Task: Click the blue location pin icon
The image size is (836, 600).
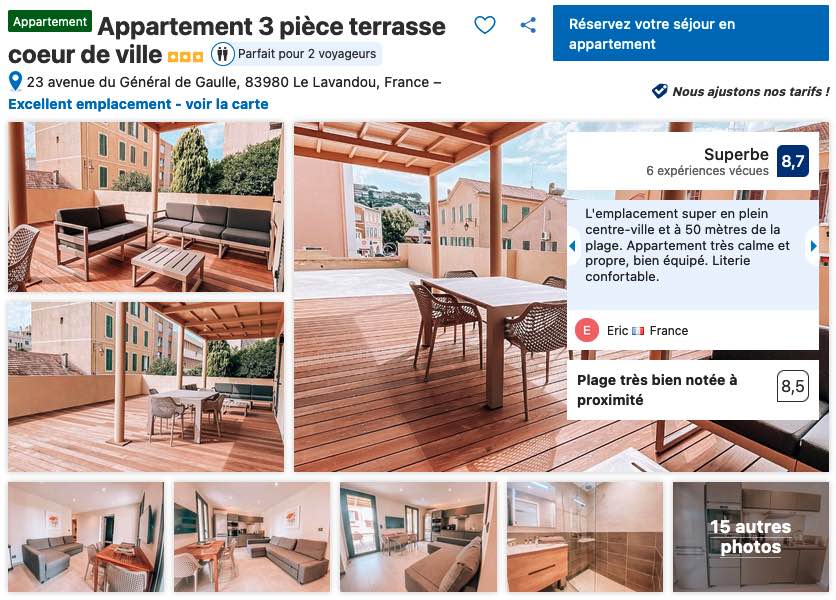Action: pyautogui.click(x=15, y=82)
